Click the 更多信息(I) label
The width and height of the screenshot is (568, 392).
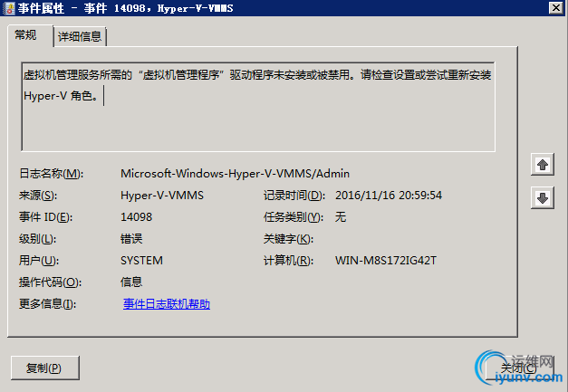(x=47, y=304)
